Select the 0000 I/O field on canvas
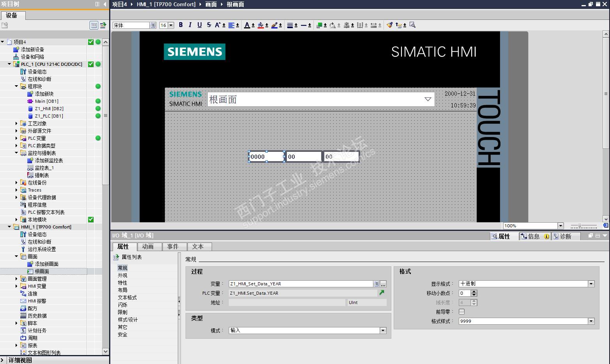The width and height of the screenshot is (610, 364). click(267, 157)
